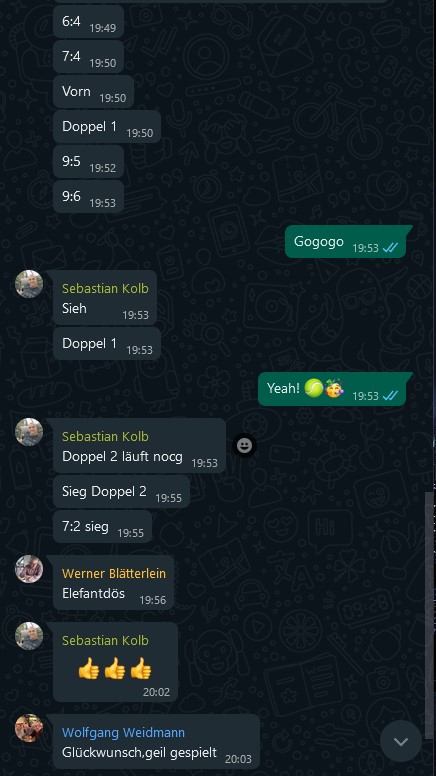Select the Gogogo sent message bubble
The width and height of the screenshot is (436, 776).
(345, 242)
